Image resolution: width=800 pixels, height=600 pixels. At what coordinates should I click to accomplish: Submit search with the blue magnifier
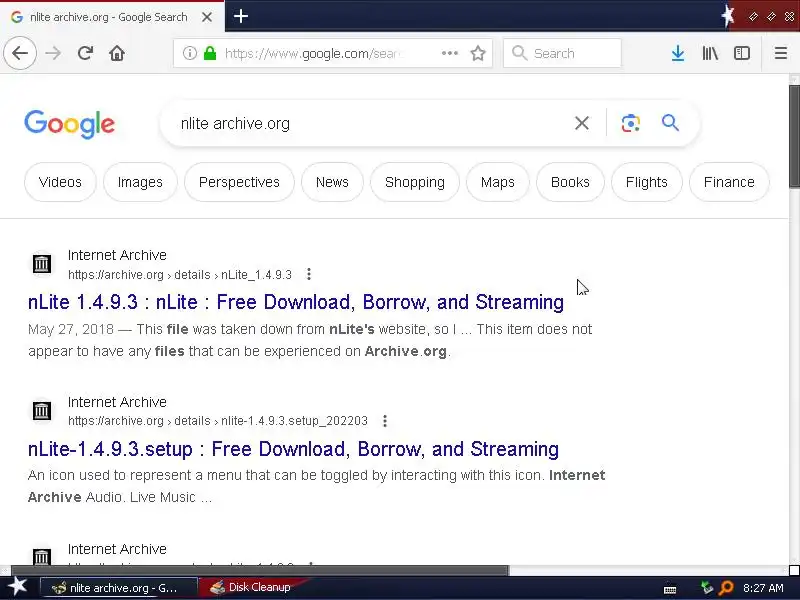click(670, 123)
